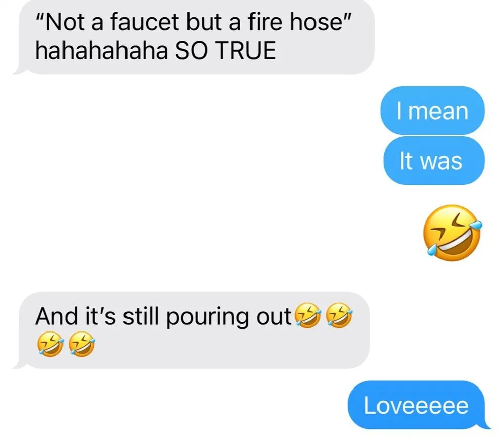Click the word "pouring" in gray bubble
The height and width of the screenshot is (443, 504).
pos(207,317)
